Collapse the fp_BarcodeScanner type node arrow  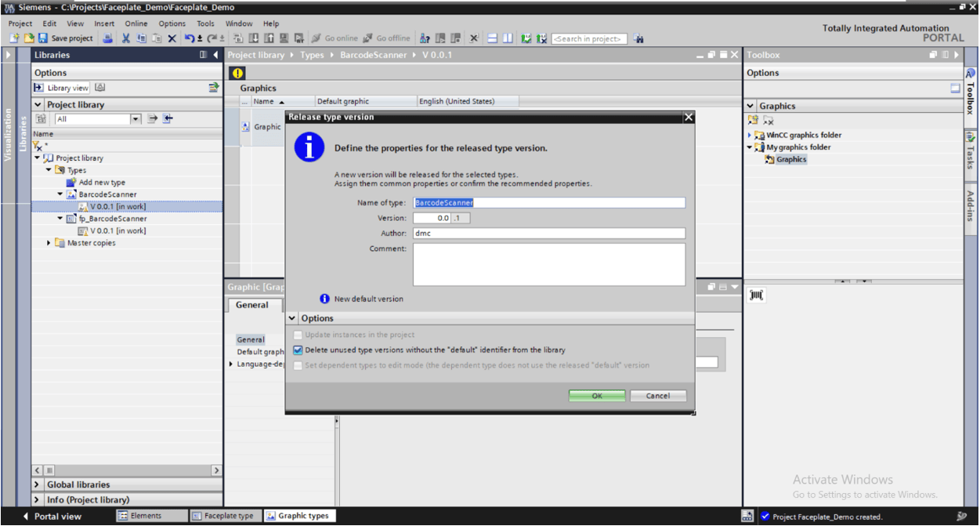point(60,219)
